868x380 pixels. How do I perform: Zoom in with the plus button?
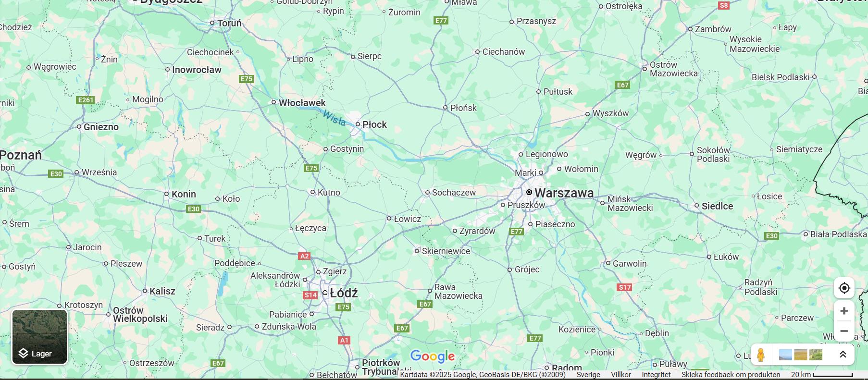coord(844,311)
